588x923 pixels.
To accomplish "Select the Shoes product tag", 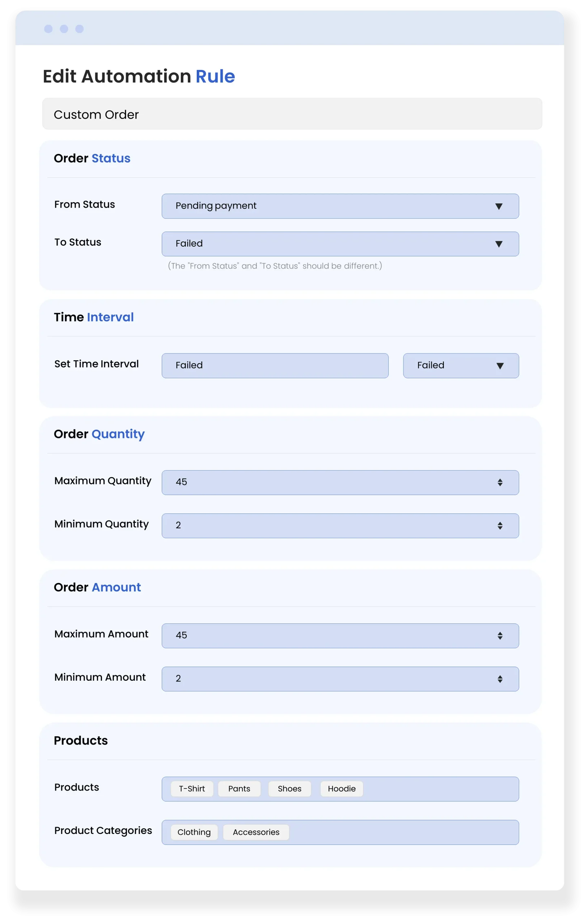I will pos(290,789).
